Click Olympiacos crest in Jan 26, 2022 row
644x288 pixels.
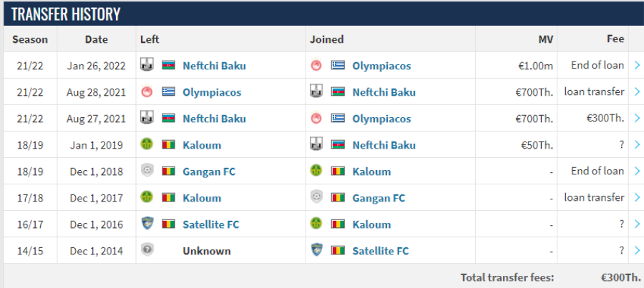click(x=316, y=65)
